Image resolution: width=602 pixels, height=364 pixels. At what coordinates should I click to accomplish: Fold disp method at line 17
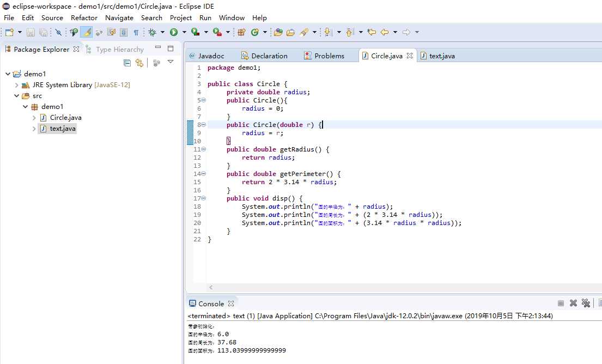coord(204,198)
